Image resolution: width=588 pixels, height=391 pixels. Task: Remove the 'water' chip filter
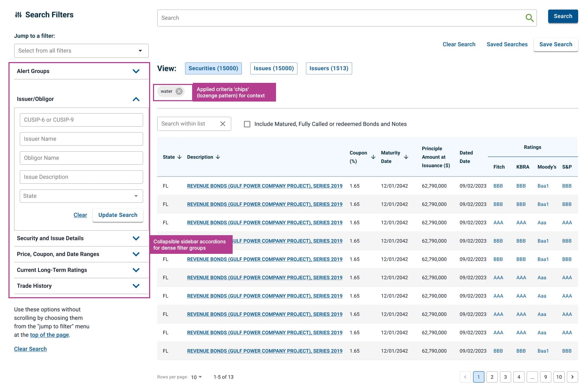(x=179, y=91)
